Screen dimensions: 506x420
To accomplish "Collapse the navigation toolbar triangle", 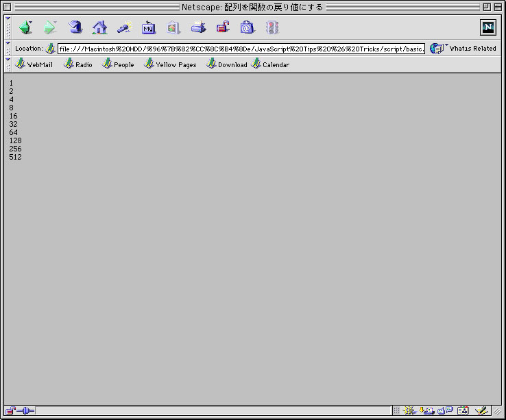I will [8, 18].
